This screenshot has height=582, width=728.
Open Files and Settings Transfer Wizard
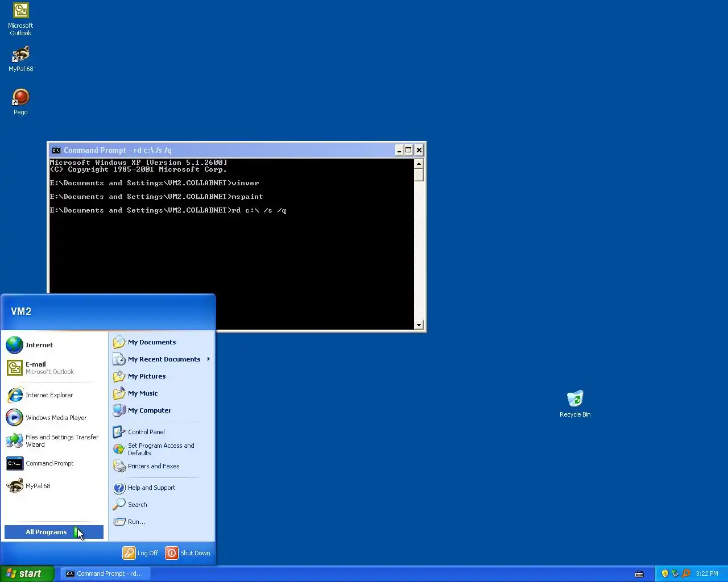[55, 440]
